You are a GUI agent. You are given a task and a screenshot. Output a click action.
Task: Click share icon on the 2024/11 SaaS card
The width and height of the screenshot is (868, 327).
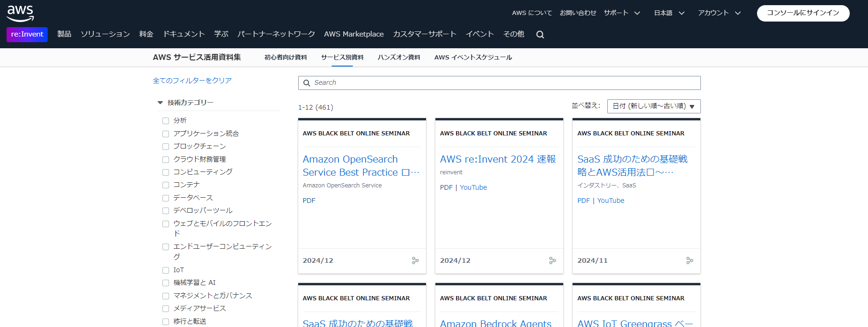pos(690,260)
